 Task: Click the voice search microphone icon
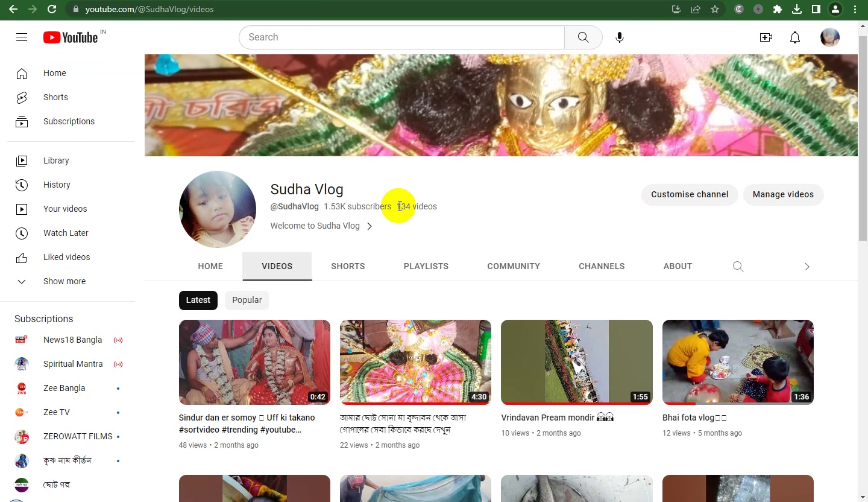619,37
